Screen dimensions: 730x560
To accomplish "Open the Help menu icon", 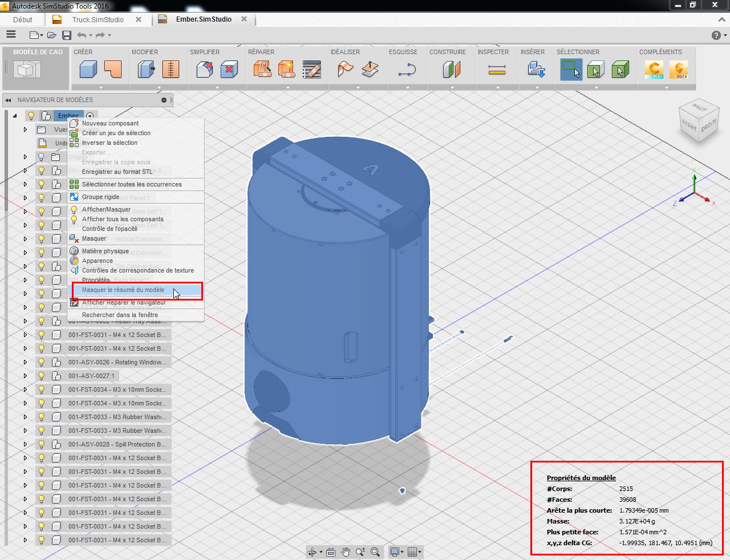I will coord(716,35).
